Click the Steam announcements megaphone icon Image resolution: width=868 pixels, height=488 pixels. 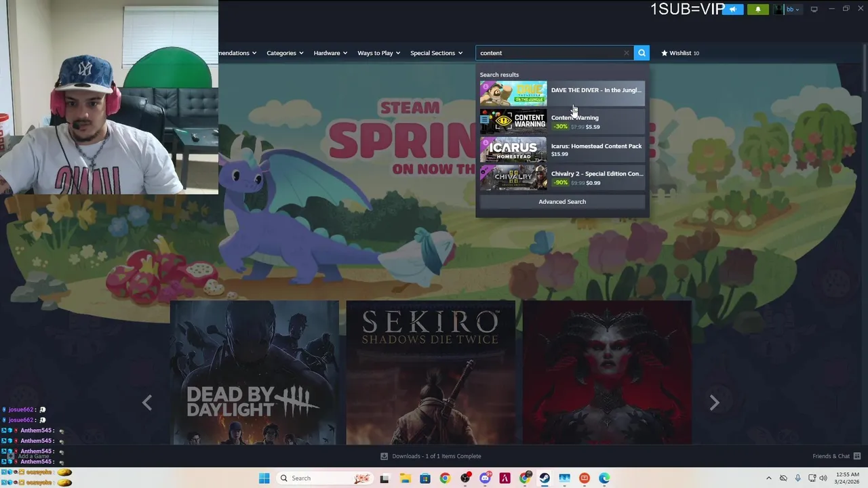tap(732, 9)
